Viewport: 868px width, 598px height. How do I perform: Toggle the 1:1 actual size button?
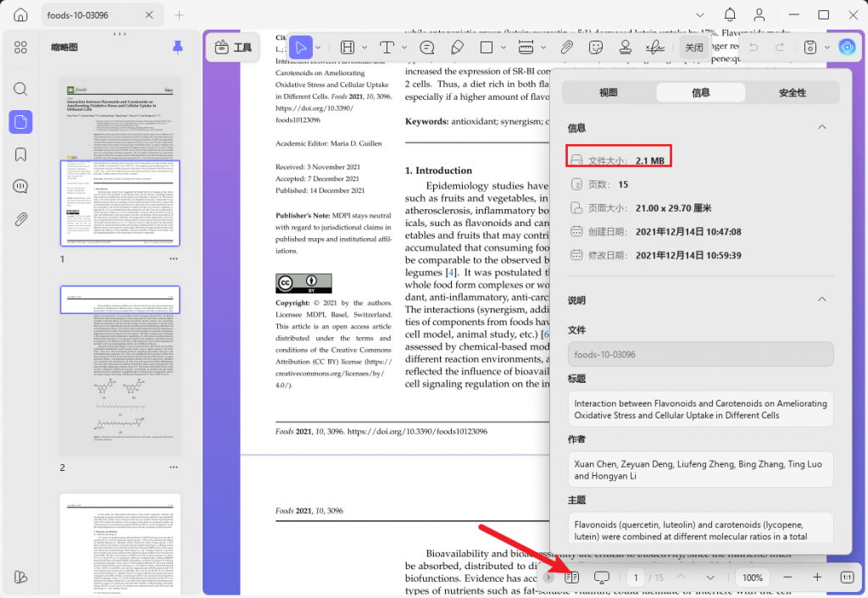847,577
